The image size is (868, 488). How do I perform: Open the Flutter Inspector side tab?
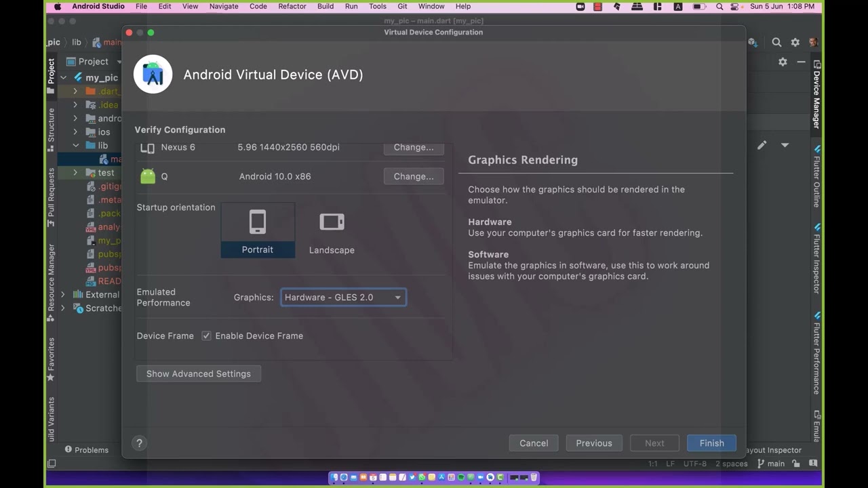tap(817, 257)
